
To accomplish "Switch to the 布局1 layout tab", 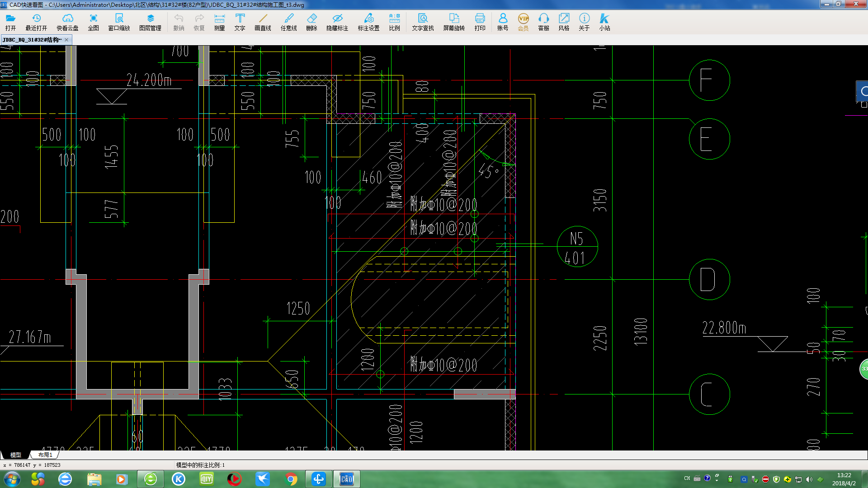I will 45,455.
